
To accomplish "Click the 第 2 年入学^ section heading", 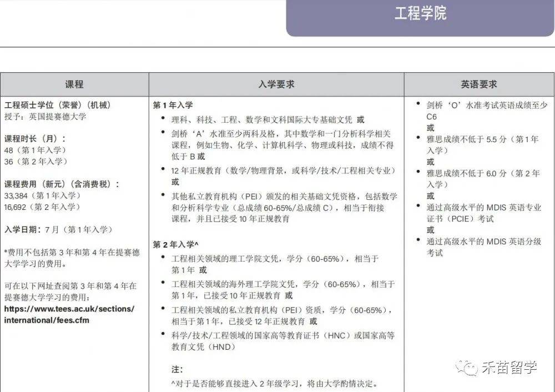I will (x=175, y=244).
